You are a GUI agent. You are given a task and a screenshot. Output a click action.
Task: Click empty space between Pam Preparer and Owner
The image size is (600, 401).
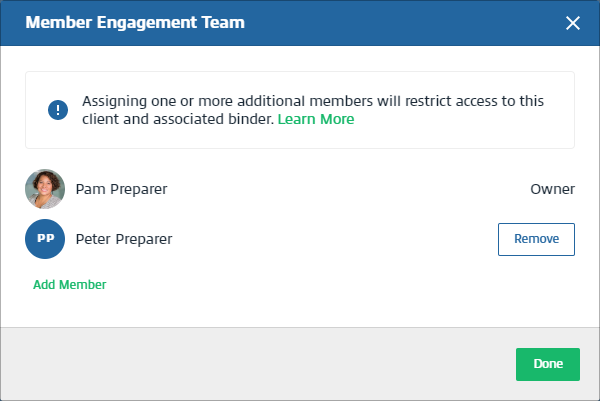click(350, 188)
